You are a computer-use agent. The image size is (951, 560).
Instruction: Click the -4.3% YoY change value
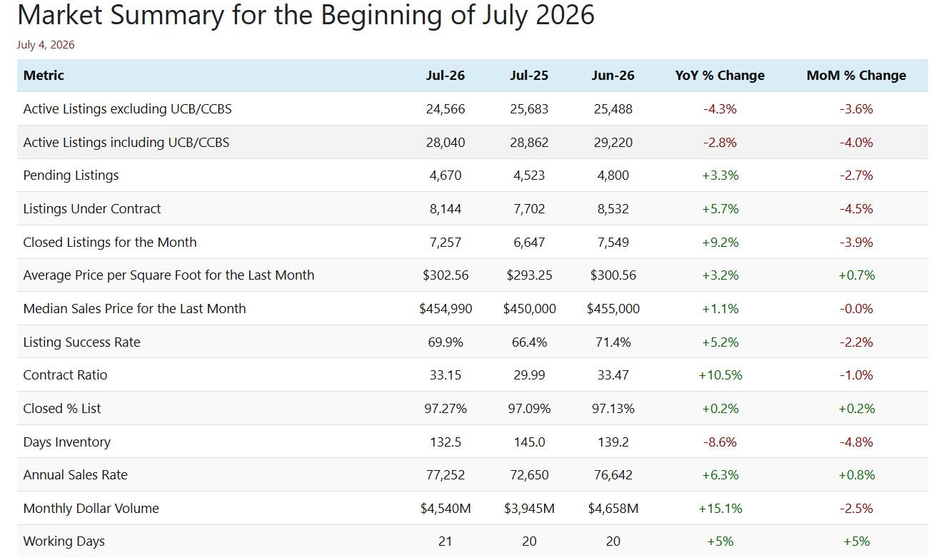(720, 109)
